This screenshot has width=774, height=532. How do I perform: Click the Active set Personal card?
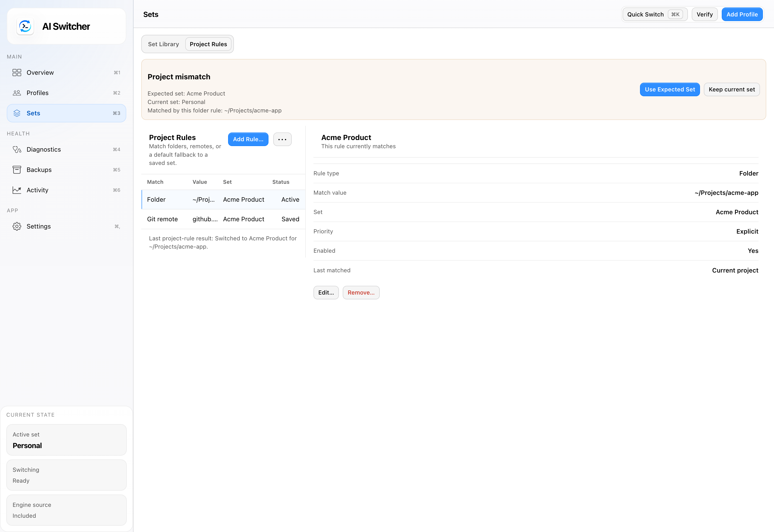(66, 440)
